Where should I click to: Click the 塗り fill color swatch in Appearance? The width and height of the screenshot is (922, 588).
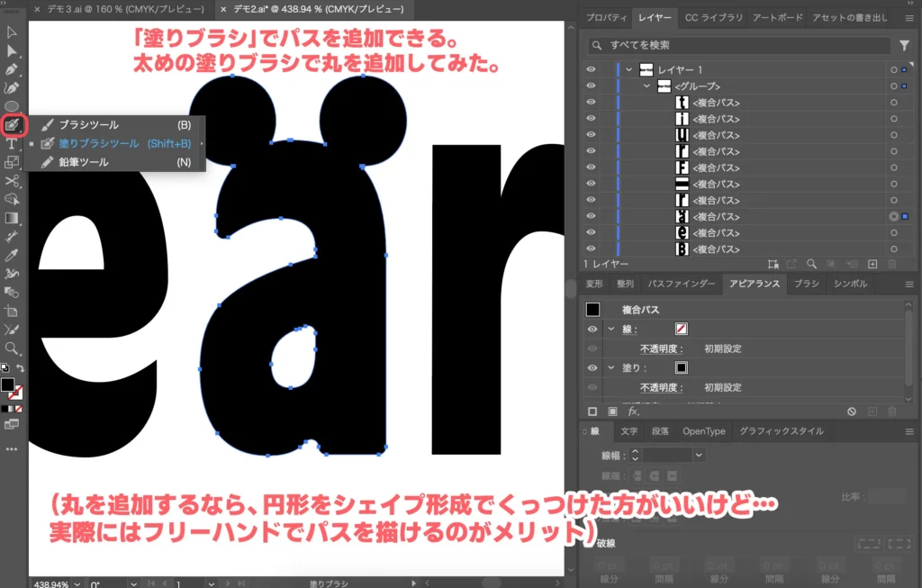[x=682, y=367]
